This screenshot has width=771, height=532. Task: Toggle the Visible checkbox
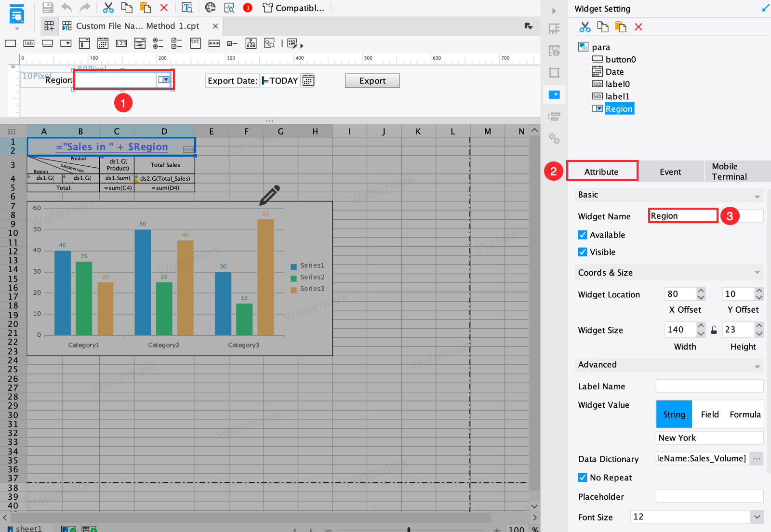click(583, 252)
